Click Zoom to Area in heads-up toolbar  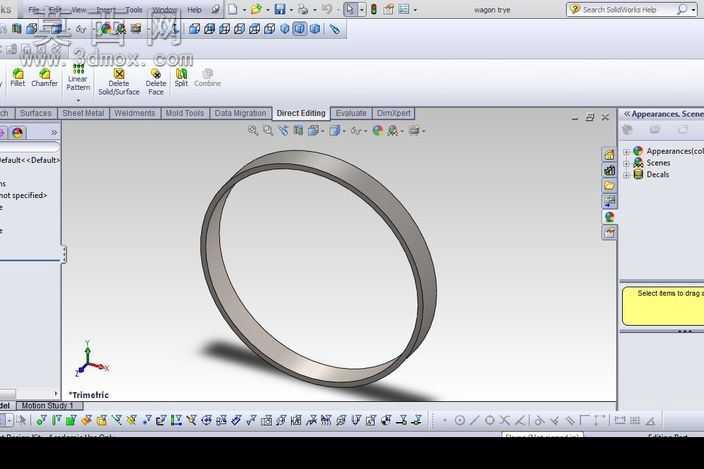pos(268,131)
